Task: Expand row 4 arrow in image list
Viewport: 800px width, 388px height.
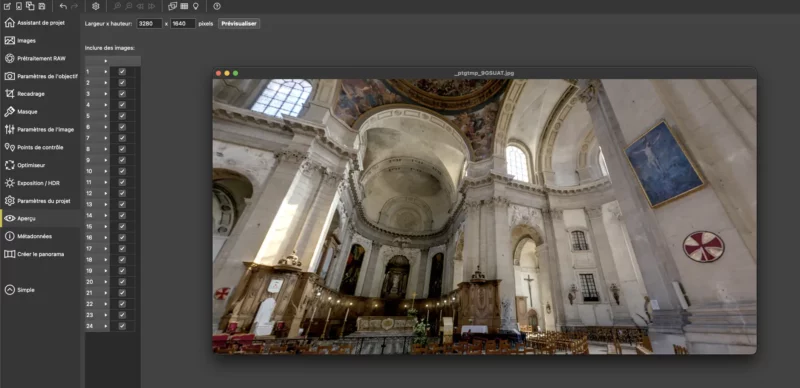Action: pos(106,105)
